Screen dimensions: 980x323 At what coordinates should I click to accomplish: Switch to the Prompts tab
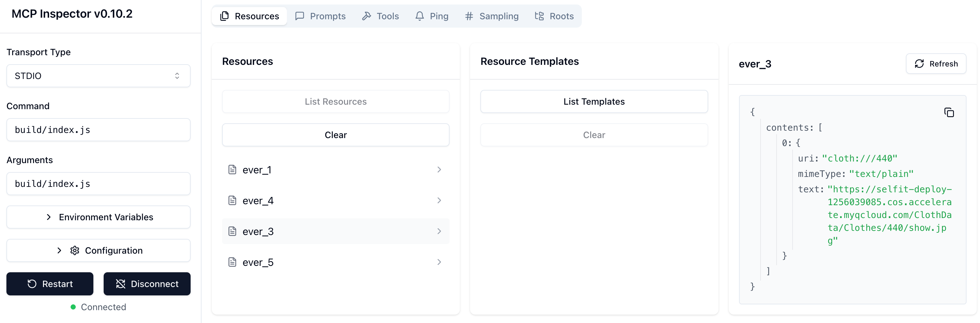320,16
